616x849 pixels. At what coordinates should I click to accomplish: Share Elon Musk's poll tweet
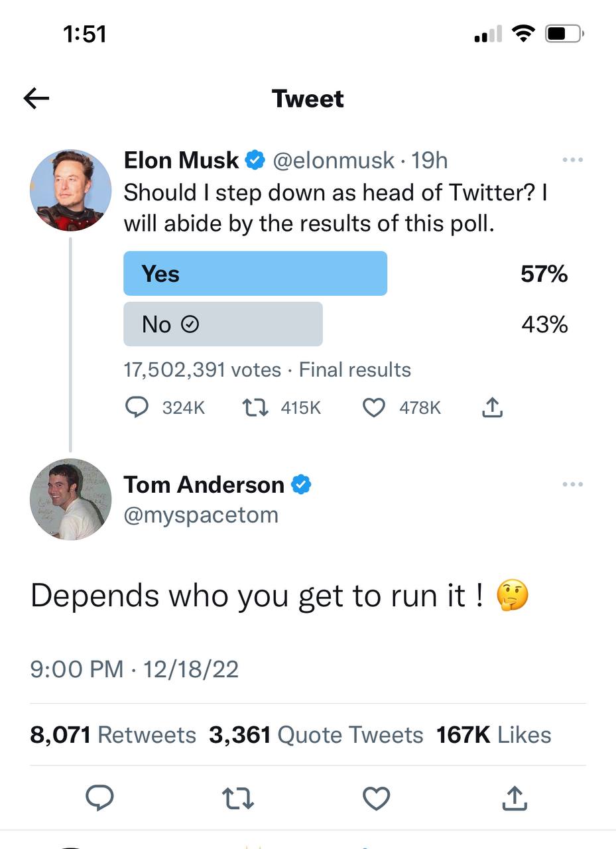(x=491, y=407)
